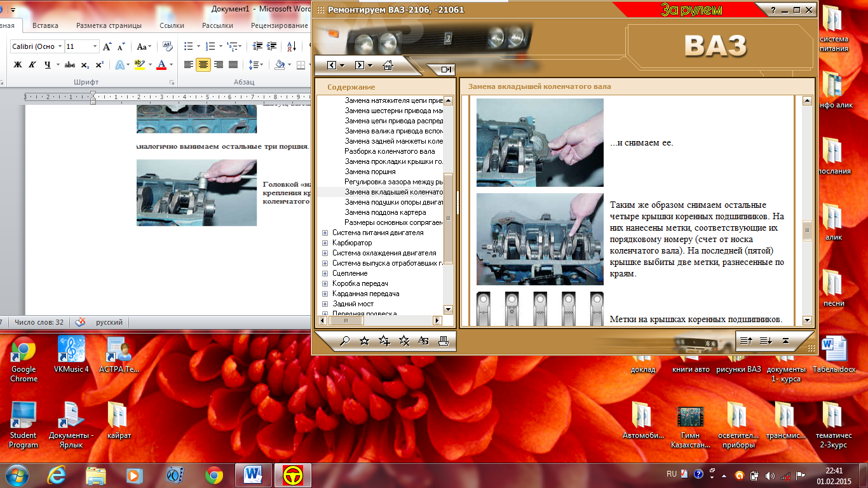Apply italic formatting in Word
The width and height of the screenshot is (868, 488).
pos(32,65)
